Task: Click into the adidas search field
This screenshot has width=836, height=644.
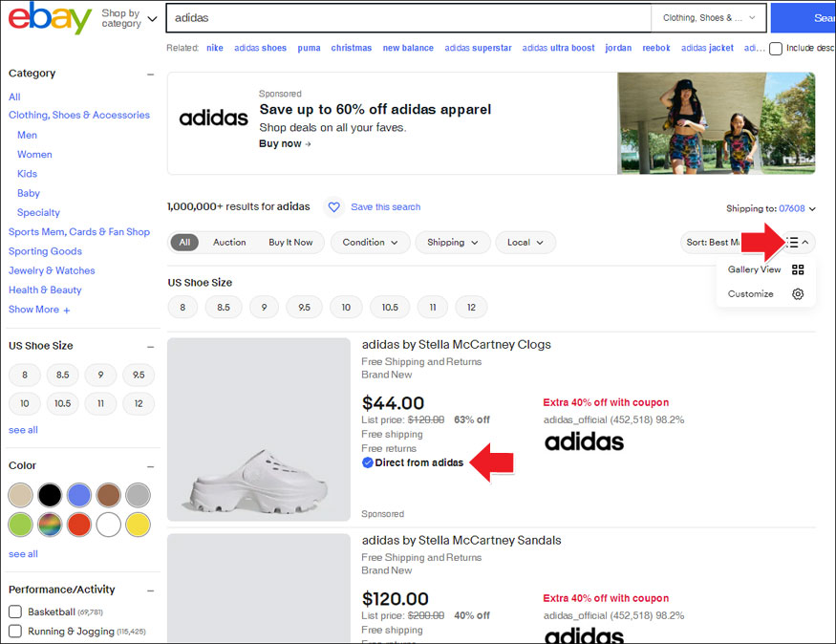Action: point(408,17)
